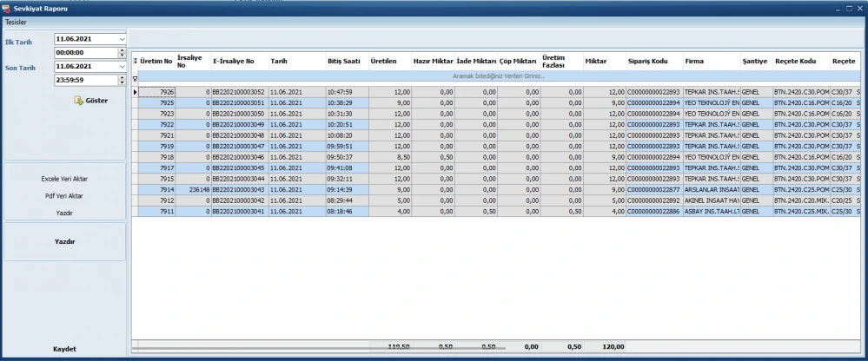Select the row with Üretim No 7914
The height and width of the screenshot is (361, 868).
pyautogui.click(x=161, y=189)
